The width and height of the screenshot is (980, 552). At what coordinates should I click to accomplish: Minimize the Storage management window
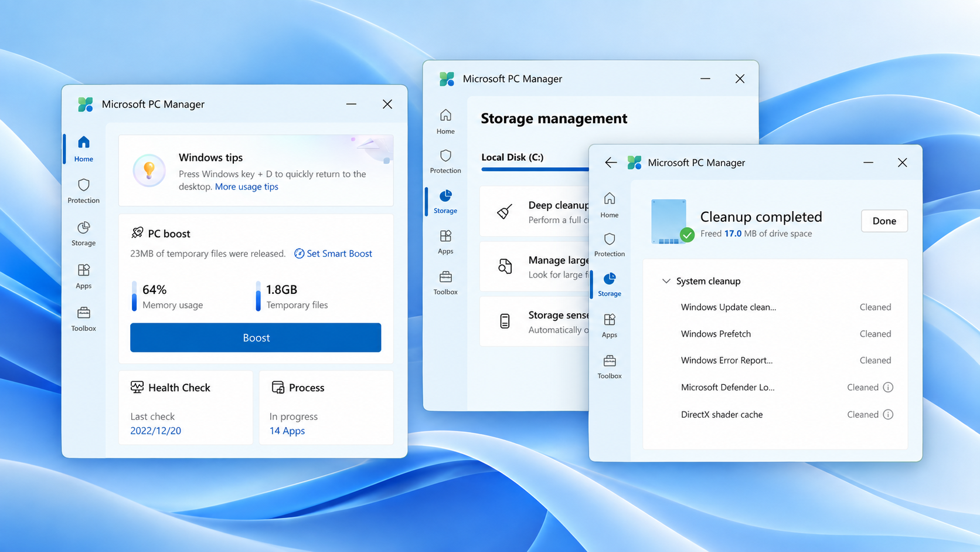click(x=705, y=79)
